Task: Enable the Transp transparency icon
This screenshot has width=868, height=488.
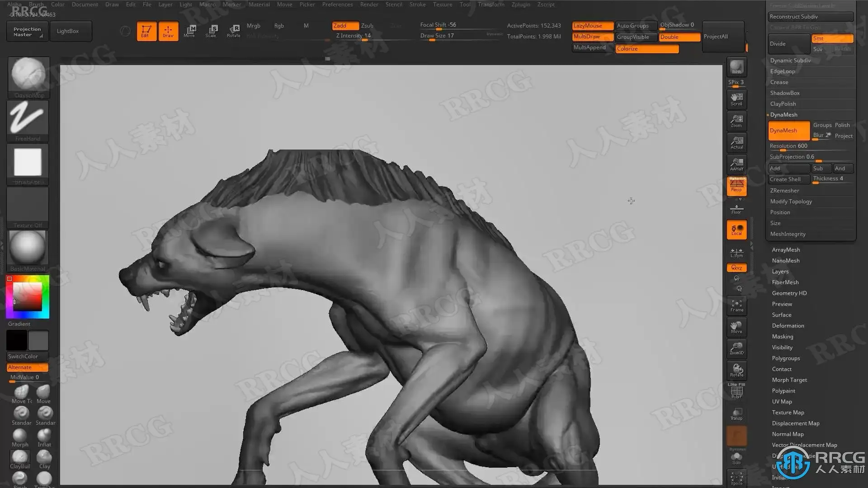Action: (736, 414)
